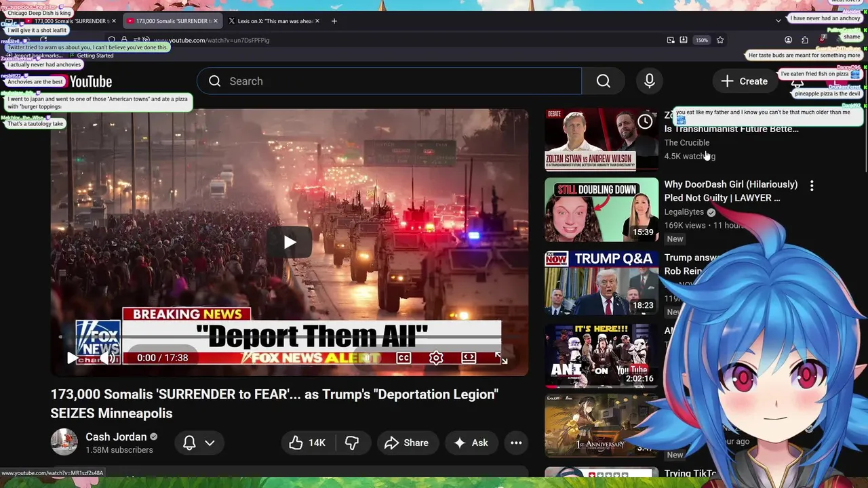Image resolution: width=868 pixels, height=488 pixels.
Task: Start voice search with the microphone icon
Action: 650,81
